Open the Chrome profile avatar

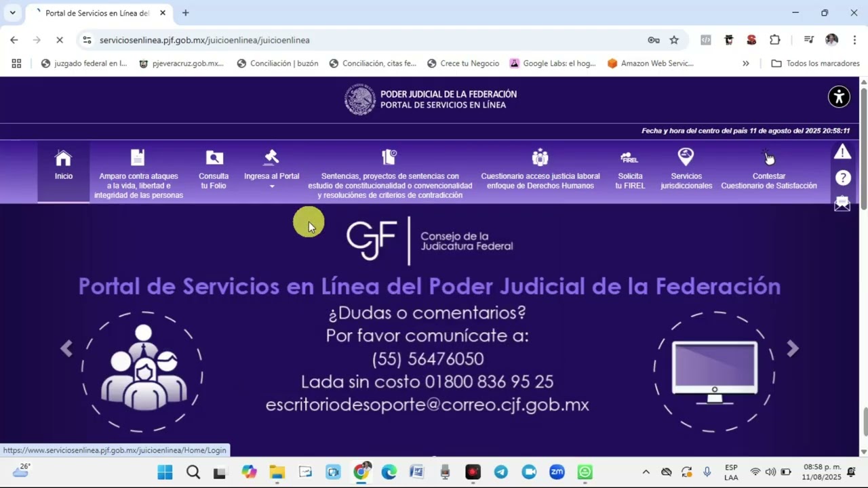tap(831, 40)
